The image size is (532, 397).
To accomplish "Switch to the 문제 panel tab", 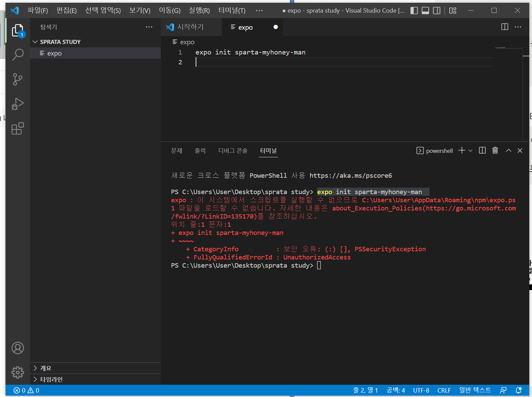I will [177, 150].
